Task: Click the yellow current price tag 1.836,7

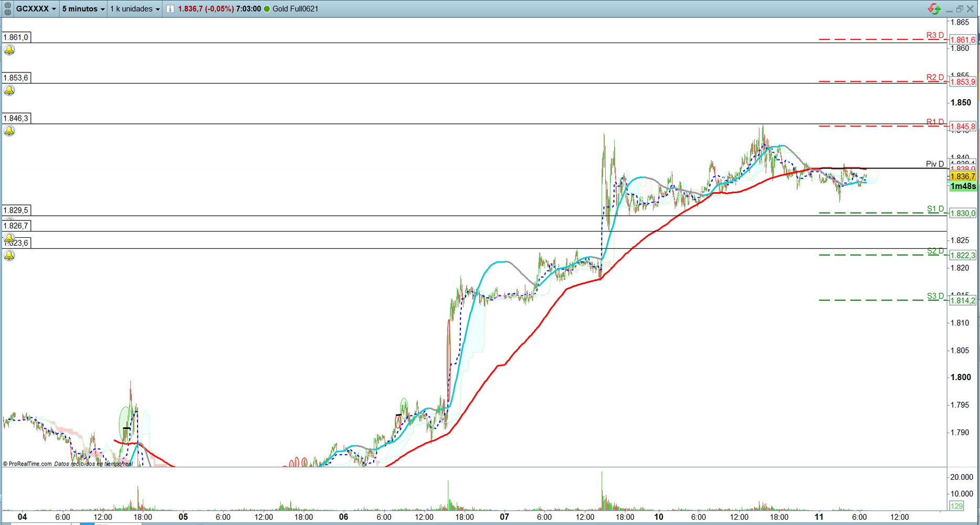Action: pyautogui.click(x=963, y=176)
